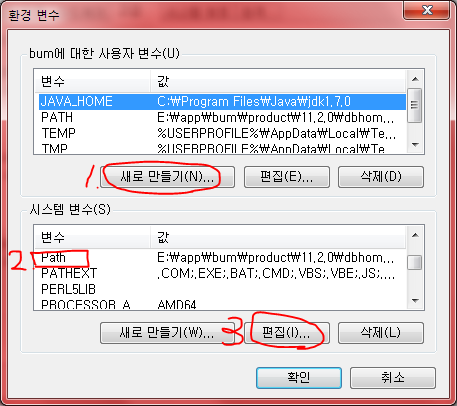This screenshot has width=457, height=406.
Task: Click the user variables scroll up arrow
Action: pyautogui.click(x=415, y=79)
